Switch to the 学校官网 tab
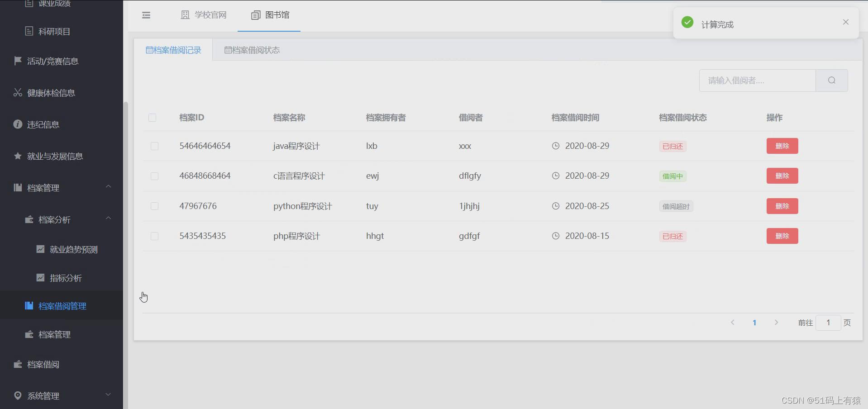This screenshot has width=868, height=409. (x=204, y=15)
